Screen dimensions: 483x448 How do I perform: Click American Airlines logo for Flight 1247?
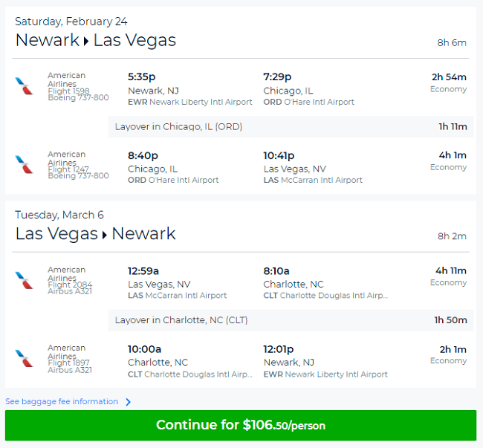(24, 164)
